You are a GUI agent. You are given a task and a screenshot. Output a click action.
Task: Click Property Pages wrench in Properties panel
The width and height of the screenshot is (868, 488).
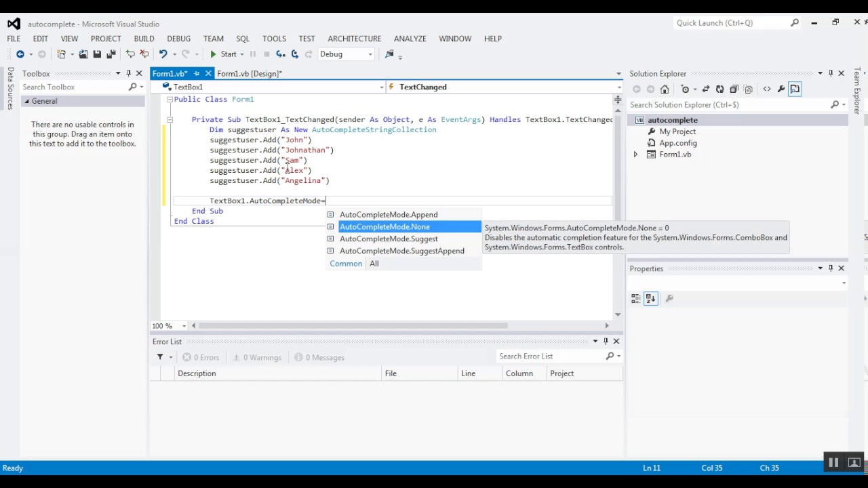pyautogui.click(x=669, y=298)
